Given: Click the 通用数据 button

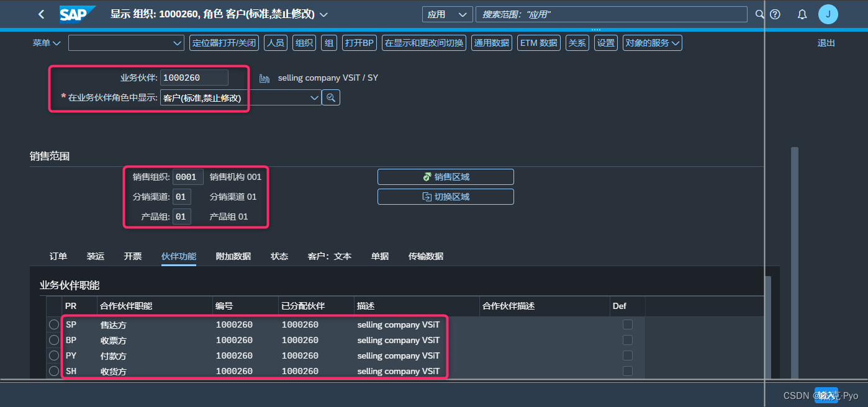Looking at the screenshot, I should click(492, 43).
